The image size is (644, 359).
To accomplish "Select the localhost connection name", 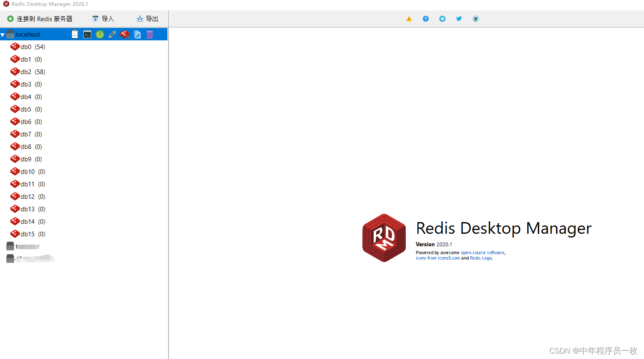I will [28, 35].
